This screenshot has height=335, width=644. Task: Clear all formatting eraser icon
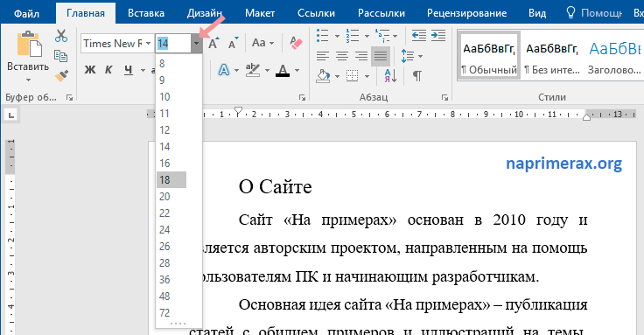[296, 43]
